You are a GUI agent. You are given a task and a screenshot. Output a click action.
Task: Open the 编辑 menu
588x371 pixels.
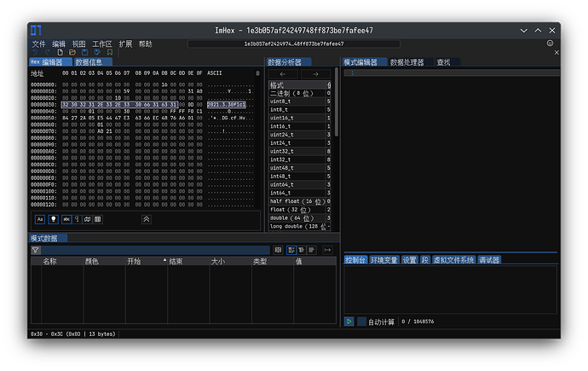[59, 43]
